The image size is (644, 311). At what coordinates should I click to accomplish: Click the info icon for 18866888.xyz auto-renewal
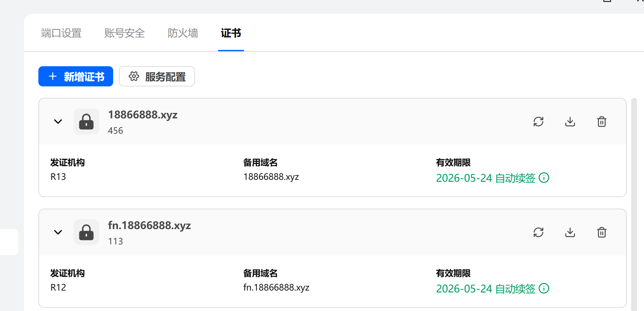[x=544, y=178]
